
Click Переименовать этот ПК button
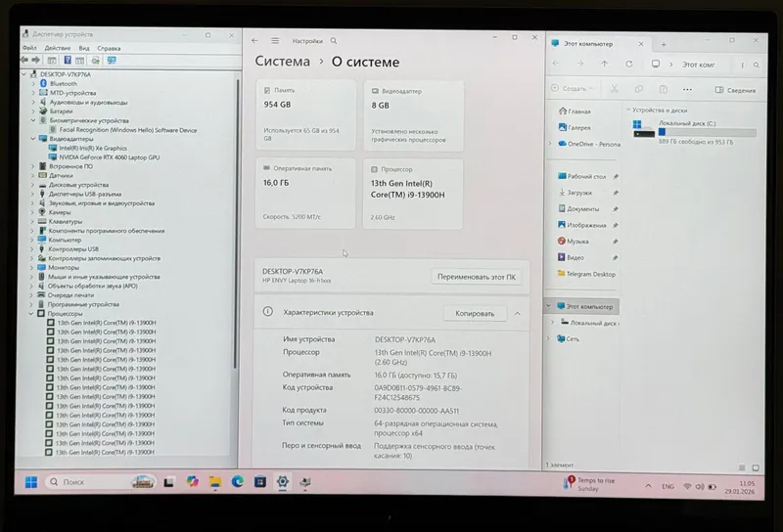[477, 277]
